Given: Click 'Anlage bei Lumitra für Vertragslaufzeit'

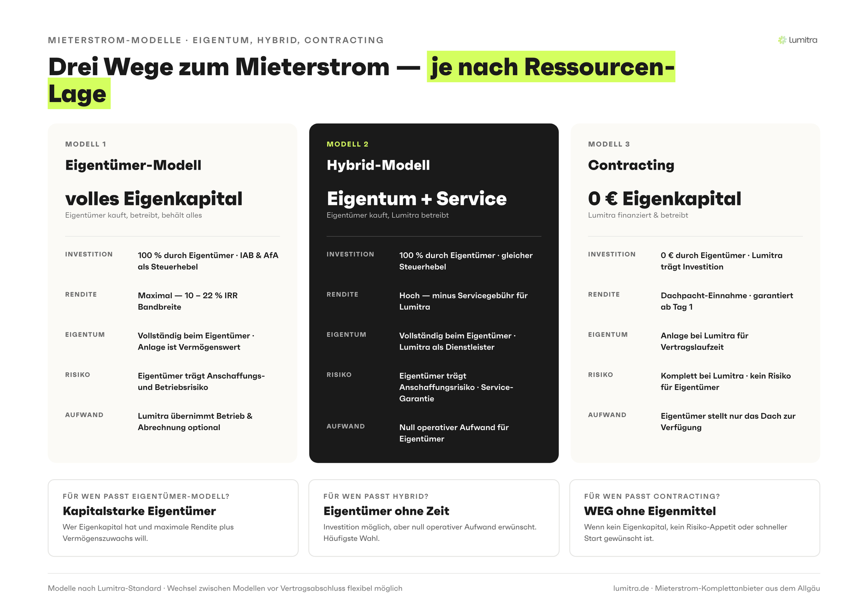Looking at the screenshot, I should [704, 341].
